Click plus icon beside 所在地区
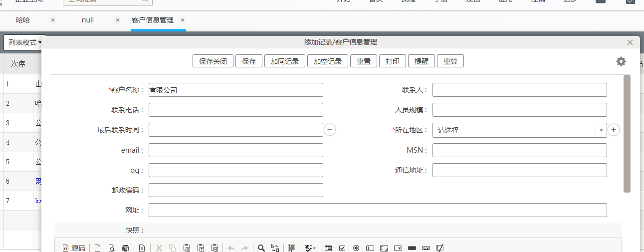644x252 pixels. (x=614, y=130)
